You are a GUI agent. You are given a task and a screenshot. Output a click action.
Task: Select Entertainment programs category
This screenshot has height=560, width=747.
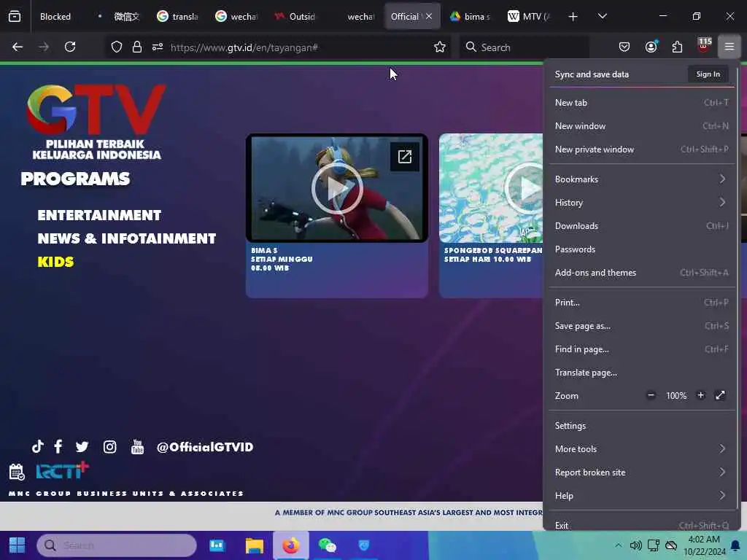99,215
